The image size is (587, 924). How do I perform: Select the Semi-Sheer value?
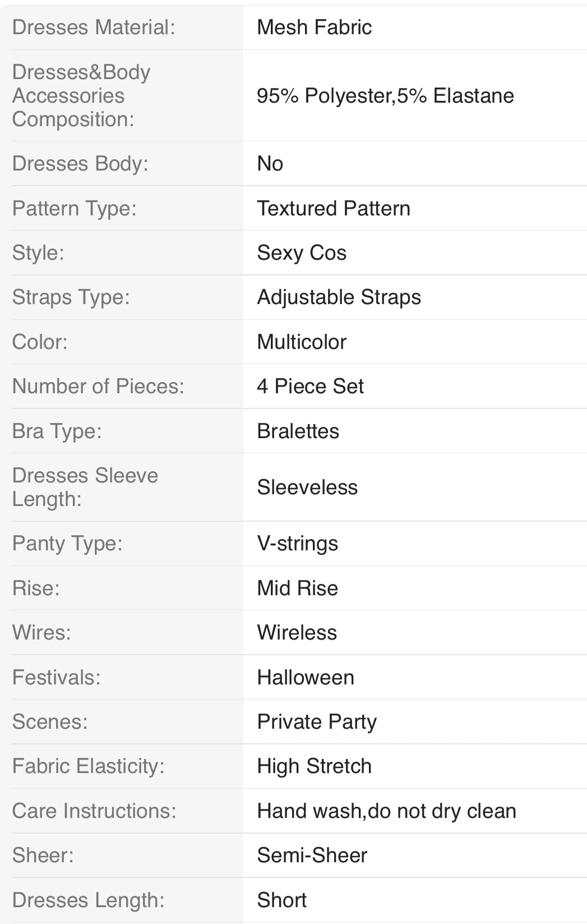[x=312, y=856]
